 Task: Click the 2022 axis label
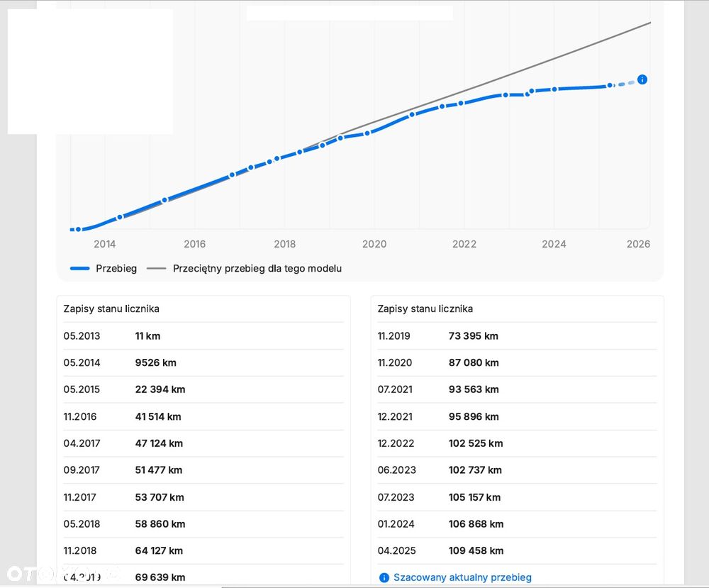click(x=464, y=244)
